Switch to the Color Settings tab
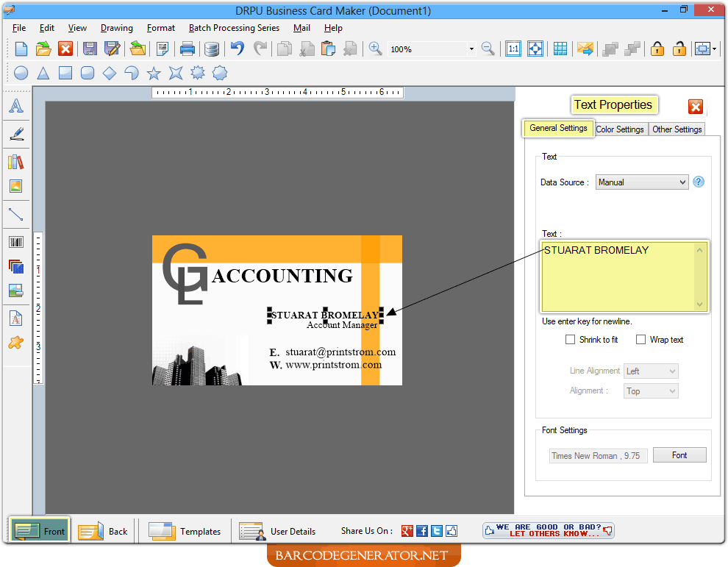 pyautogui.click(x=620, y=129)
